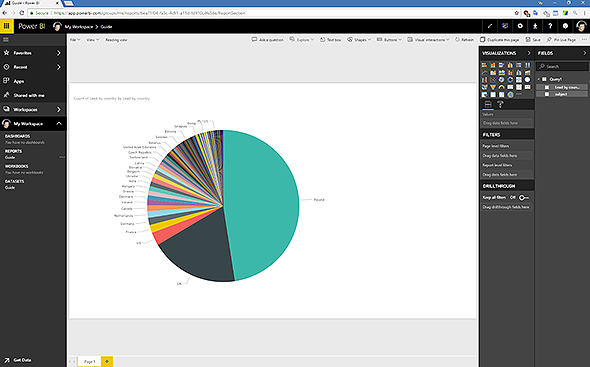Select the funnel chart visualization icon
Screen dimensions: 590x367
pos(493,87)
